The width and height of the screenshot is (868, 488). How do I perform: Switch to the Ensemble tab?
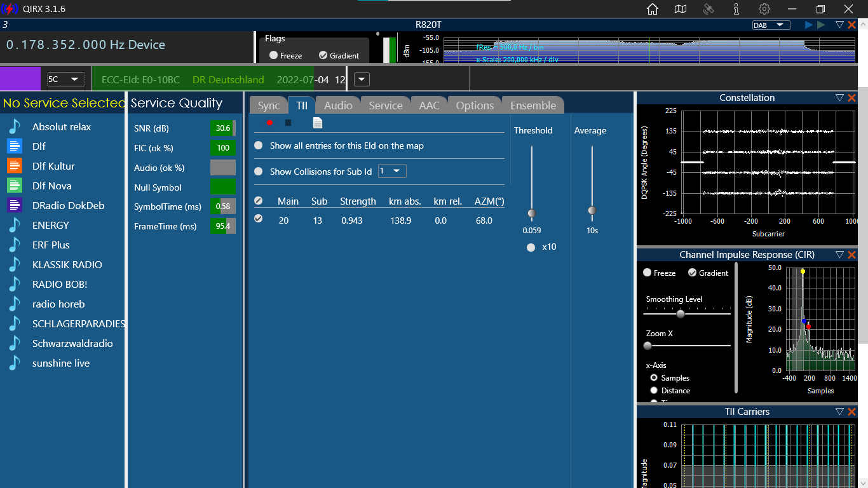tap(532, 105)
